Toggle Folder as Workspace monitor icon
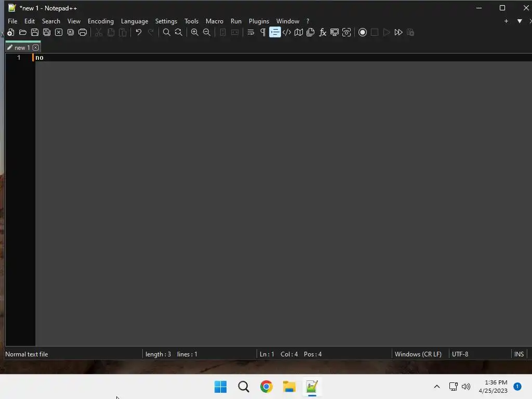The width and height of the screenshot is (532, 399). tap(335, 33)
